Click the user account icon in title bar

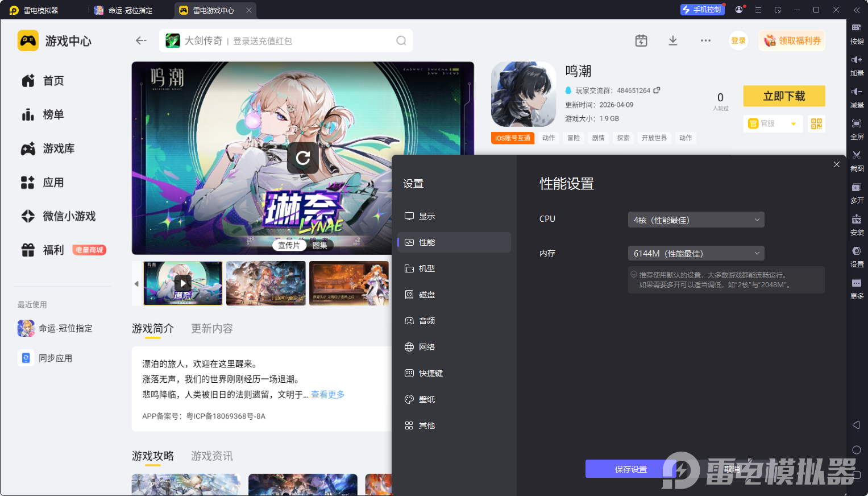pyautogui.click(x=739, y=10)
